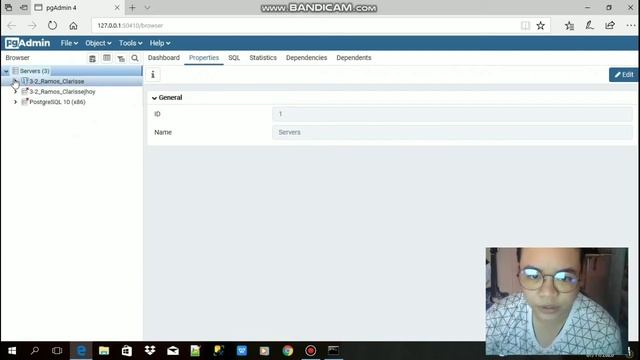
Task: Switch to the Statistics tab
Action: (x=263, y=58)
